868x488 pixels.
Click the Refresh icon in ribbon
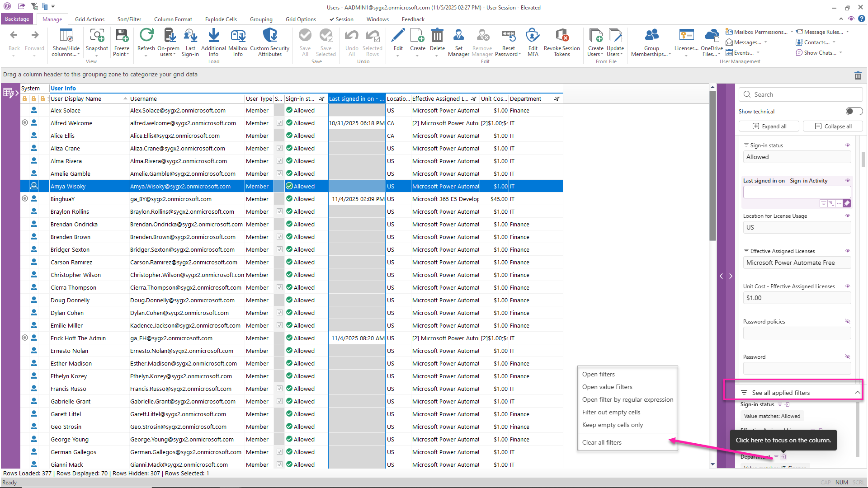point(146,35)
